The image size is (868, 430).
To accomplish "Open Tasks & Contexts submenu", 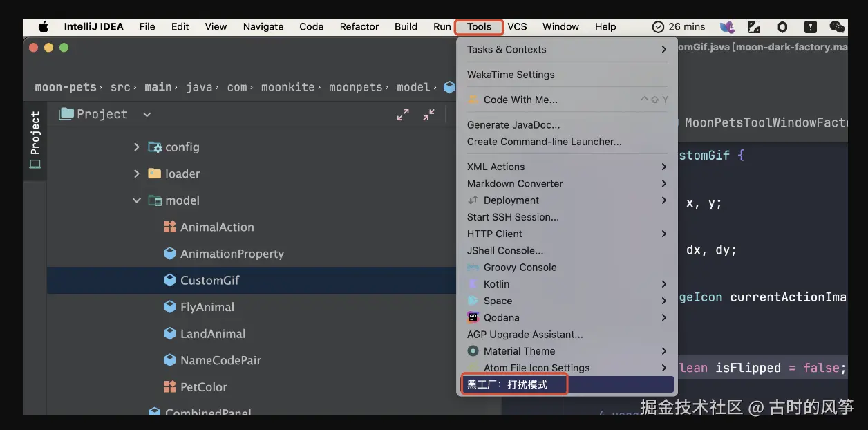I will click(x=567, y=49).
